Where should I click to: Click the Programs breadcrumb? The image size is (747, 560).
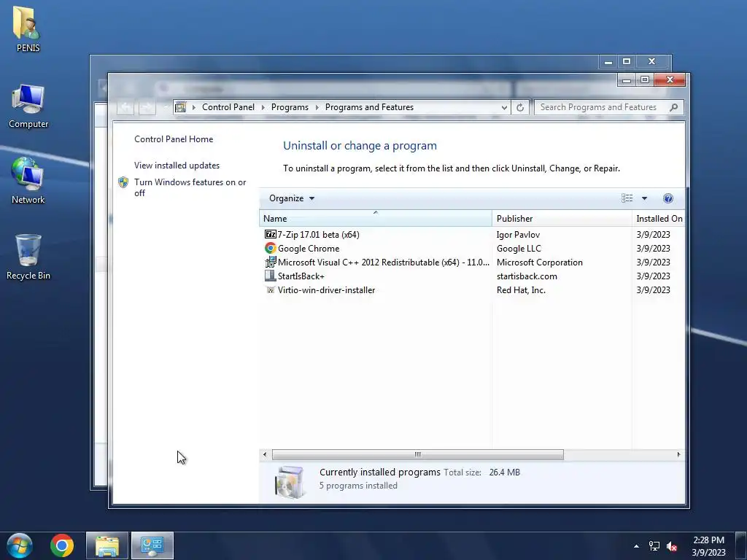[x=290, y=107]
